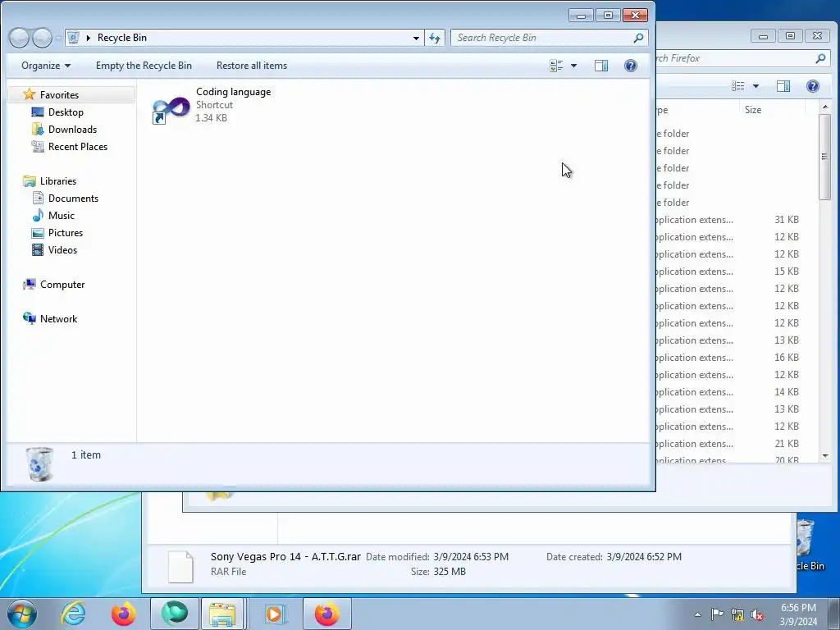Select the 31 KB application extension row
This screenshot has width=840, height=630.
[729, 220]
